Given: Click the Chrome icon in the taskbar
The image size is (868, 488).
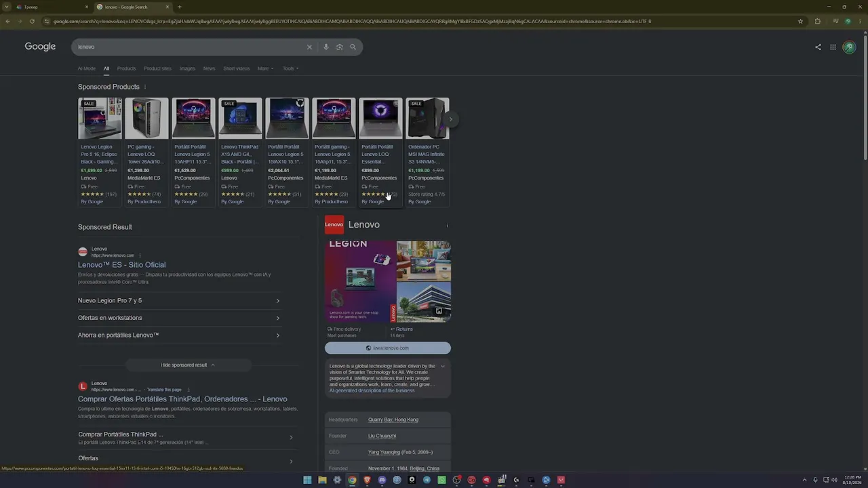Looking at the screenshot, I should [352, 480].
